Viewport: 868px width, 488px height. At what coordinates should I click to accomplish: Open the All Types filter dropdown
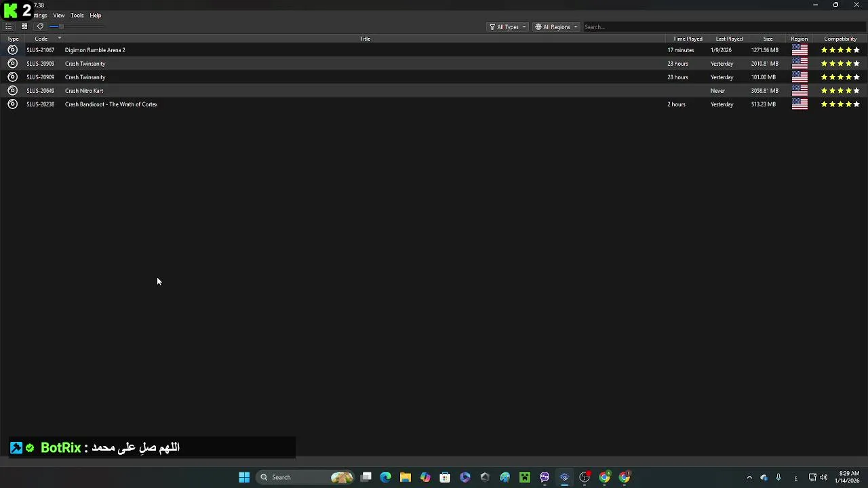click(x=507, y=27)
